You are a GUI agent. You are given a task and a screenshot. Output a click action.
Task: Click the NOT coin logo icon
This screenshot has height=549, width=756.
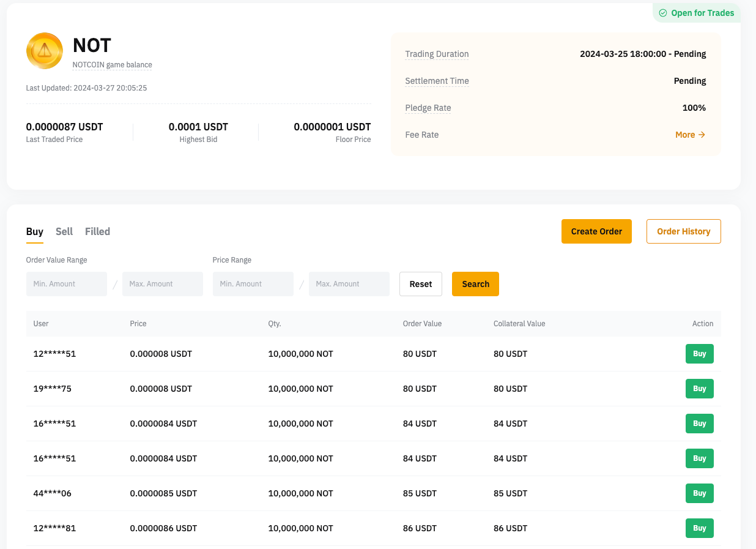[x=43, y=51]
